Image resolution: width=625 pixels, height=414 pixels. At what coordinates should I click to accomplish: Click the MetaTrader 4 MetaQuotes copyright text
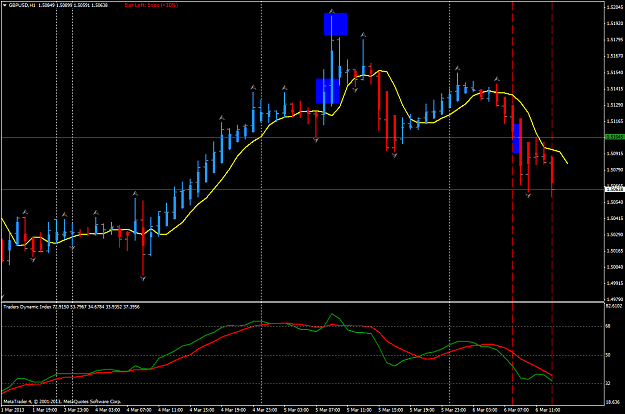[62, 401]
